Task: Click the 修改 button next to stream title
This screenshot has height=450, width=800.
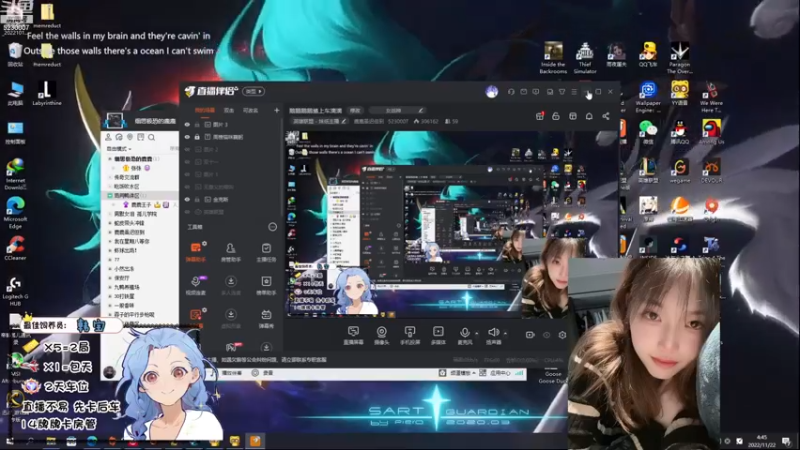Action: pyautogui.click(x=355, y=110)
